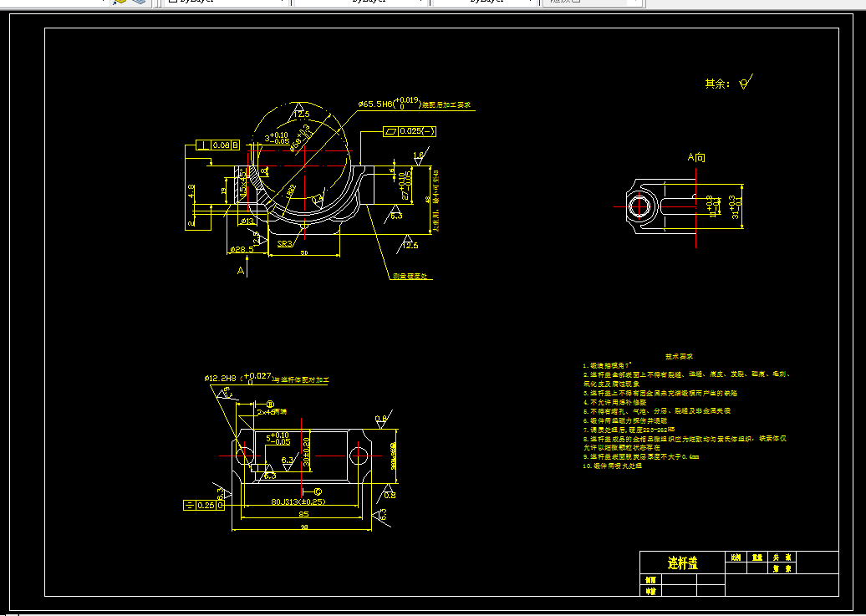Screen dimensions: 866x616
Task: Select the 0.5×45° chamfer dimension
Action: (x=242, y=183)
